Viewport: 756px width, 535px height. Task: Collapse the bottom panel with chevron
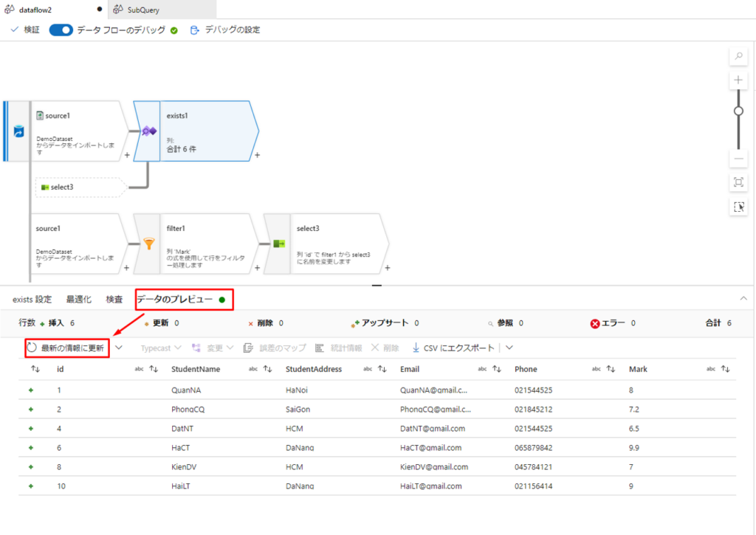pyautogui.click(x=743, y=298)
